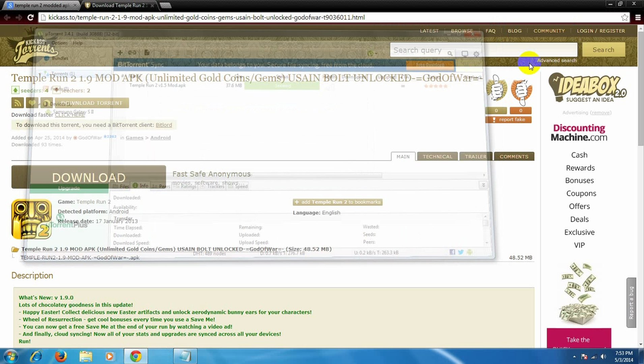
Task: Click the 'What's New: v 1.9.0' line
Action: 46,298
